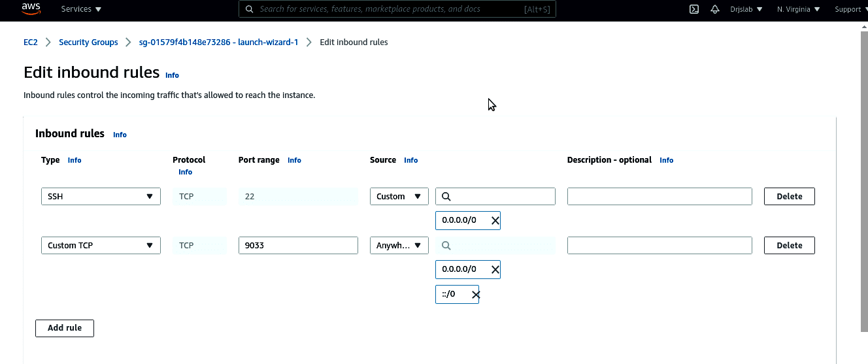Expand the Custom source dropdown for SSH
Image resolution: width=868 pixels, height=364 pixels.
pyautogui.click(x=399, y=197)
